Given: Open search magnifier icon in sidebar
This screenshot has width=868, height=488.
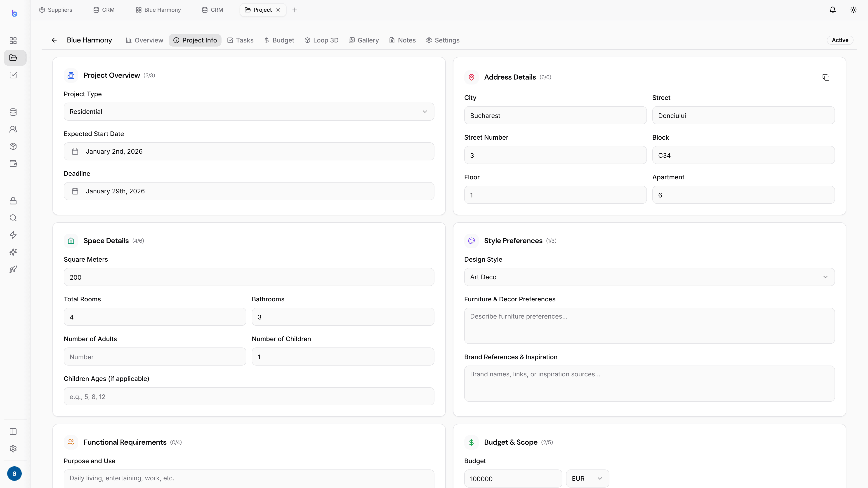Looking at the screenshot, I should coord(13,218).
